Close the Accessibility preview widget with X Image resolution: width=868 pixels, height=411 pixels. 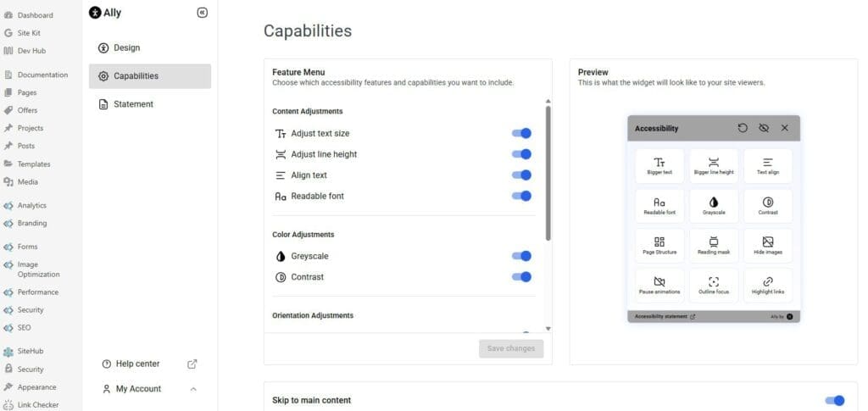click(x=784, y=128)
